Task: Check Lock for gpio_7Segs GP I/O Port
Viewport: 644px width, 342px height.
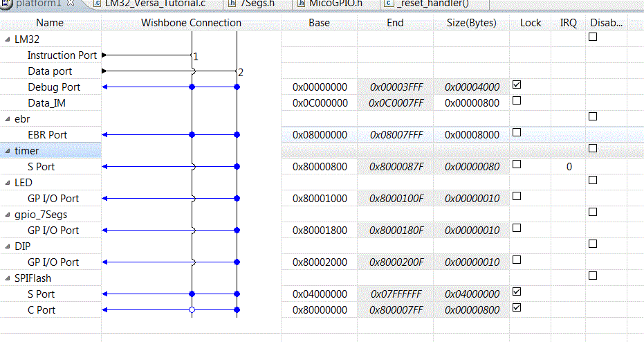Action: 517,228
